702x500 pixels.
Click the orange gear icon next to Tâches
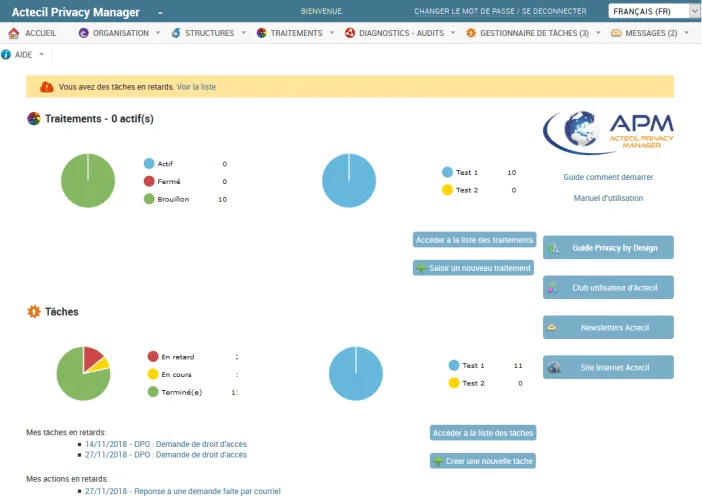point(34,312)
